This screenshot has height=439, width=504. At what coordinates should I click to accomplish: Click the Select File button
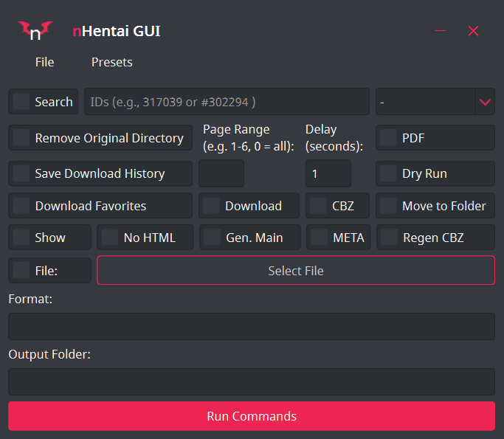pos(296,270)
